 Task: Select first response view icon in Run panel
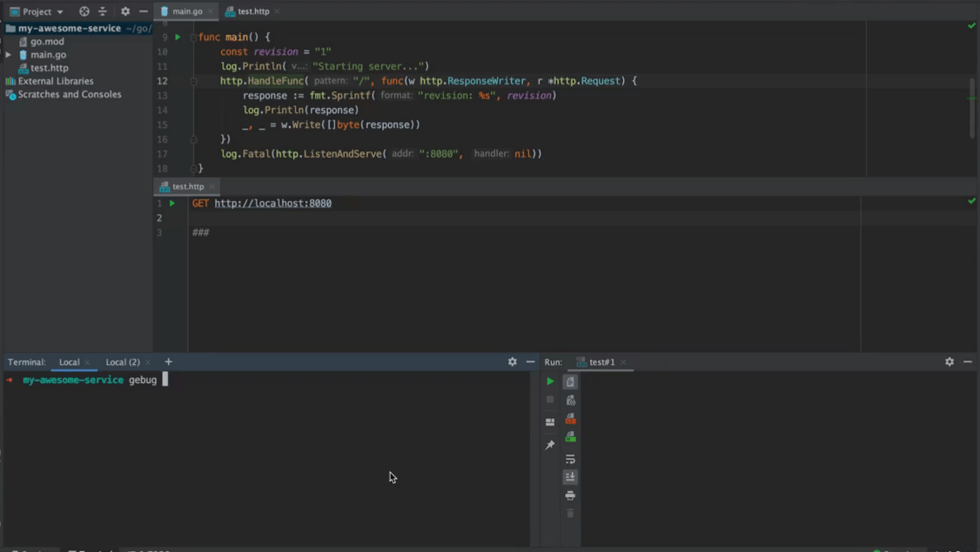tap(570, 381)
